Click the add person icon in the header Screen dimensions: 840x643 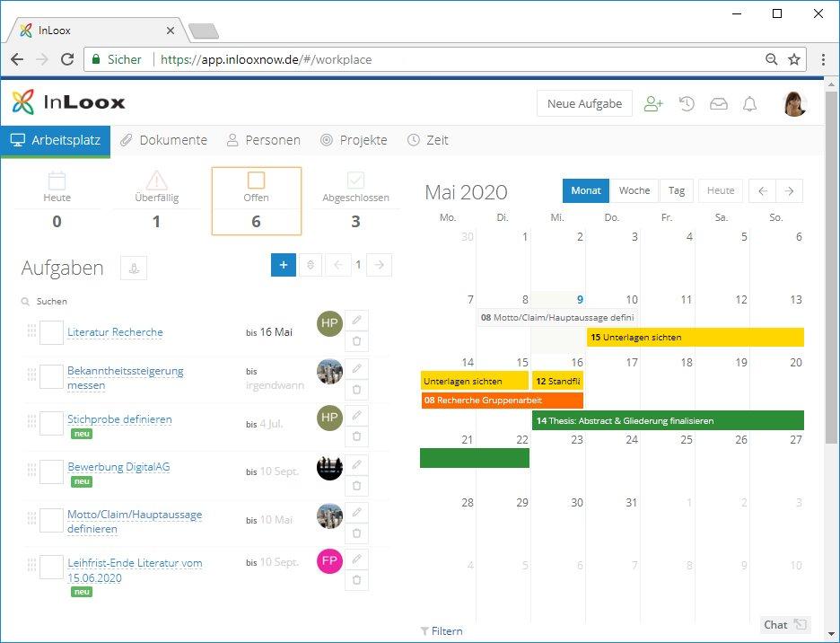653,103
